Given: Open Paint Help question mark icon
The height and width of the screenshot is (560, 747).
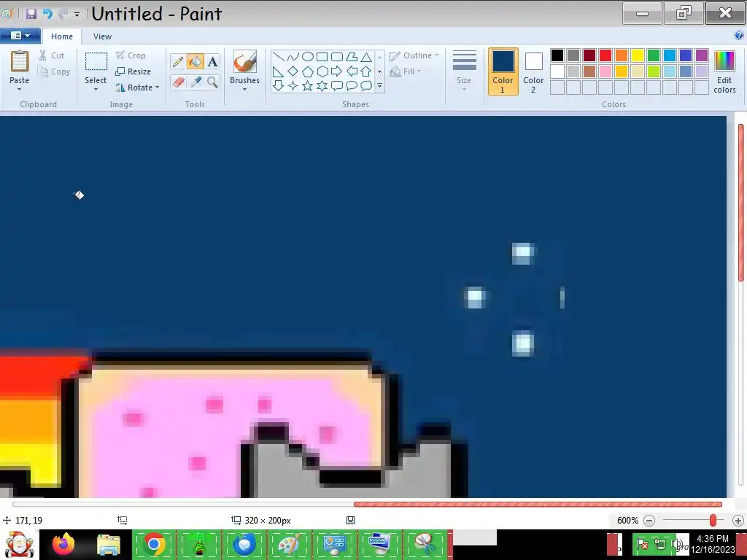Looking at the screenshot, I should coord(739,35).
